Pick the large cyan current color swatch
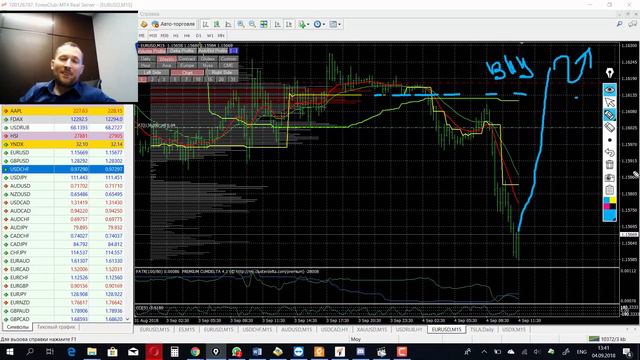Screen dimensions: 640x360 609,216
